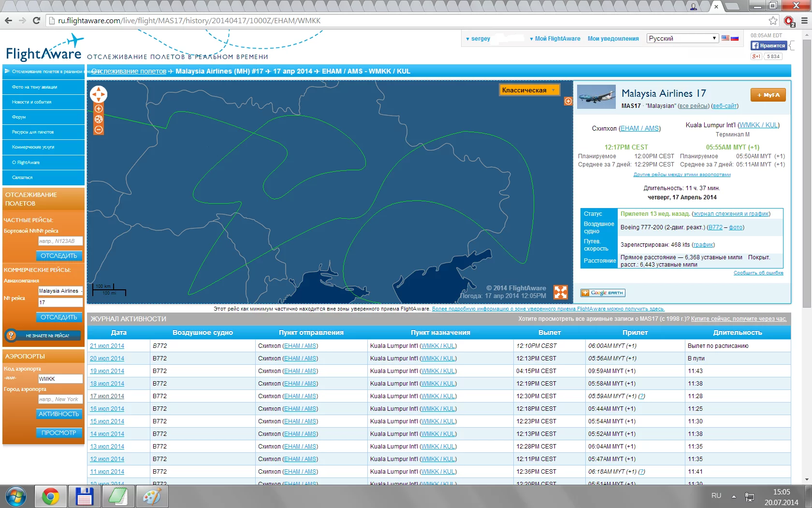Click the airport code field containing WMKK
Viewport: 812px width, 508px height.
click(x=60, y=379)
